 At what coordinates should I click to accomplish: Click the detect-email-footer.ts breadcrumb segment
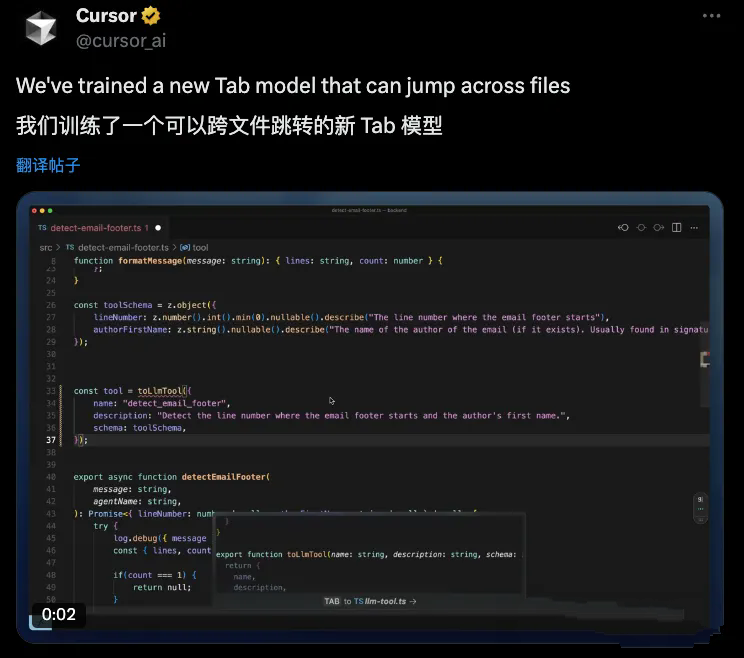123,248
